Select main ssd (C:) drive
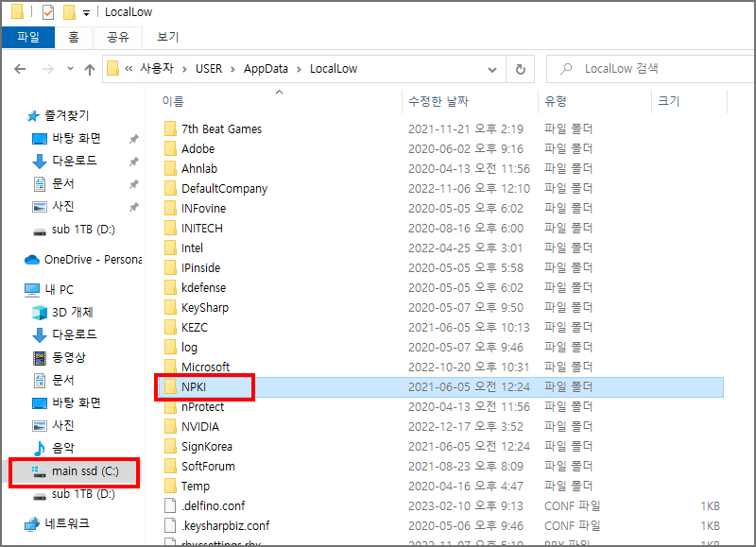Screen dimensions: 756x547 click(75, 471)
